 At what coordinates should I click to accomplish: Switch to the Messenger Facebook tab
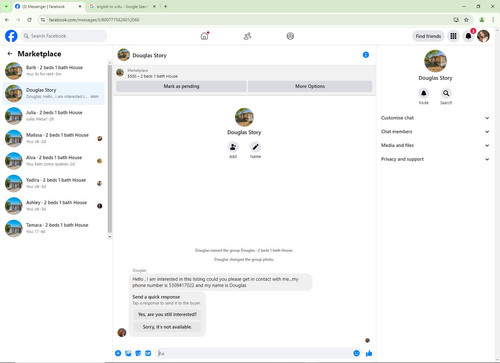pyautogui.click(x=48, y=6)
